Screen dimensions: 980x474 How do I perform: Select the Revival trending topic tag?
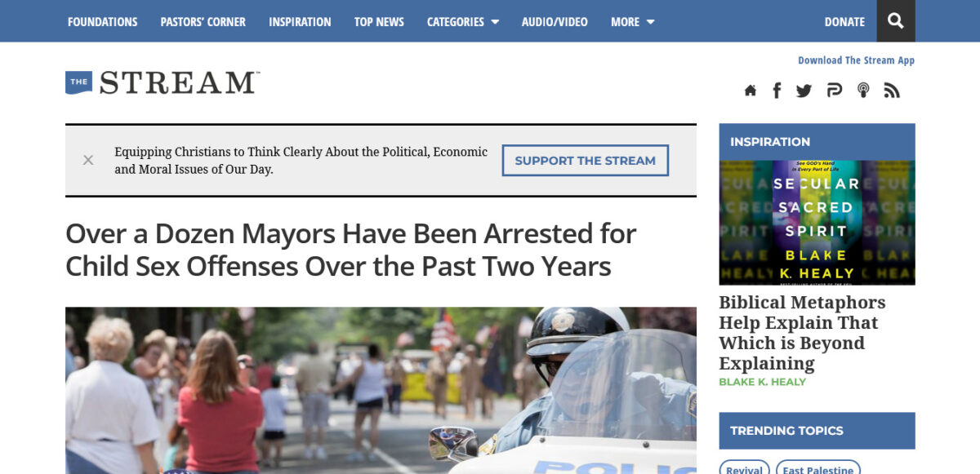744,469
